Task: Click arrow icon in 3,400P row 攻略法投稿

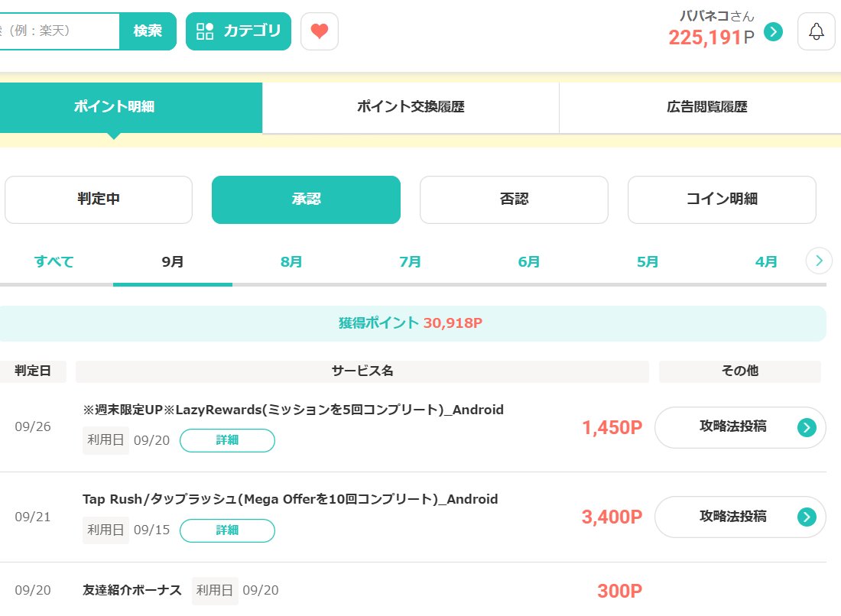Action: (x=807, y=517)
